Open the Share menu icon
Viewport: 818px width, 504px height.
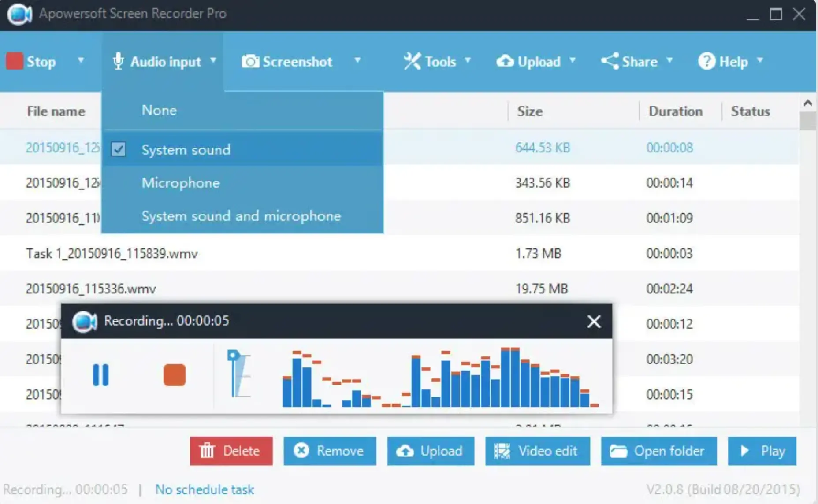[610, 61]
